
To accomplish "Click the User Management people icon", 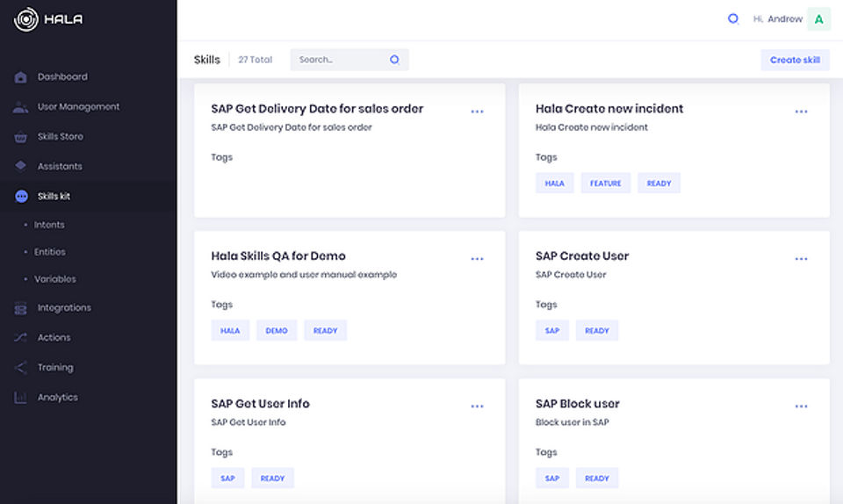I will [x=20, y=107].
